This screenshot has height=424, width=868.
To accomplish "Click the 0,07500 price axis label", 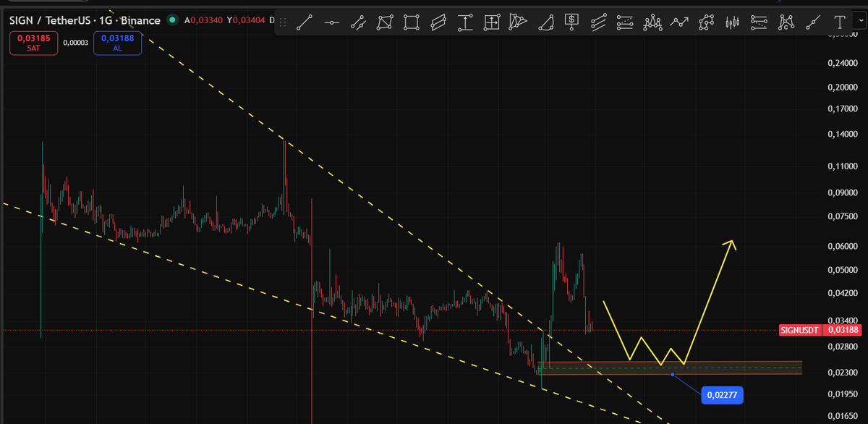I will [842, 217].
